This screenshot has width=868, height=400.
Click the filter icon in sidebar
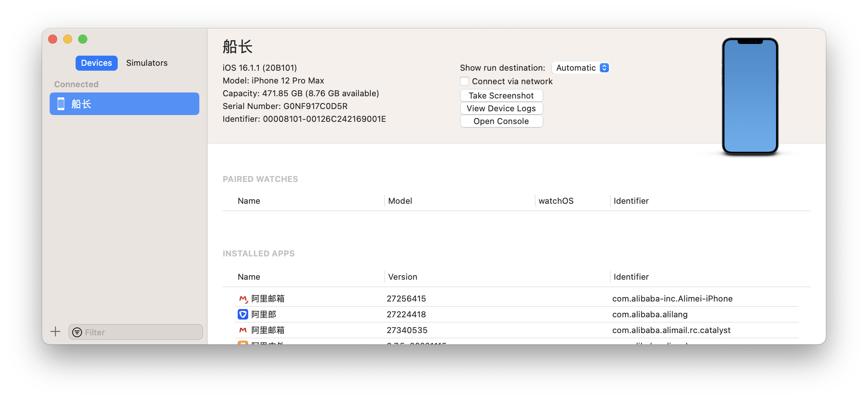point(77,332)
